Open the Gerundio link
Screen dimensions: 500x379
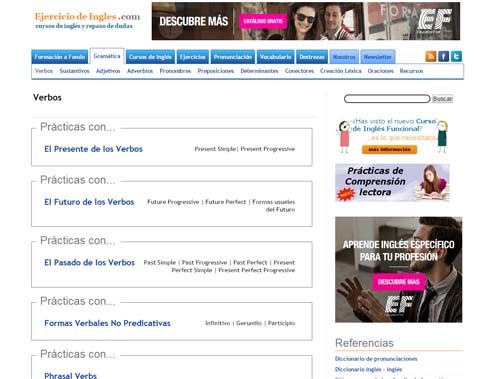click(x=249, y=323)
